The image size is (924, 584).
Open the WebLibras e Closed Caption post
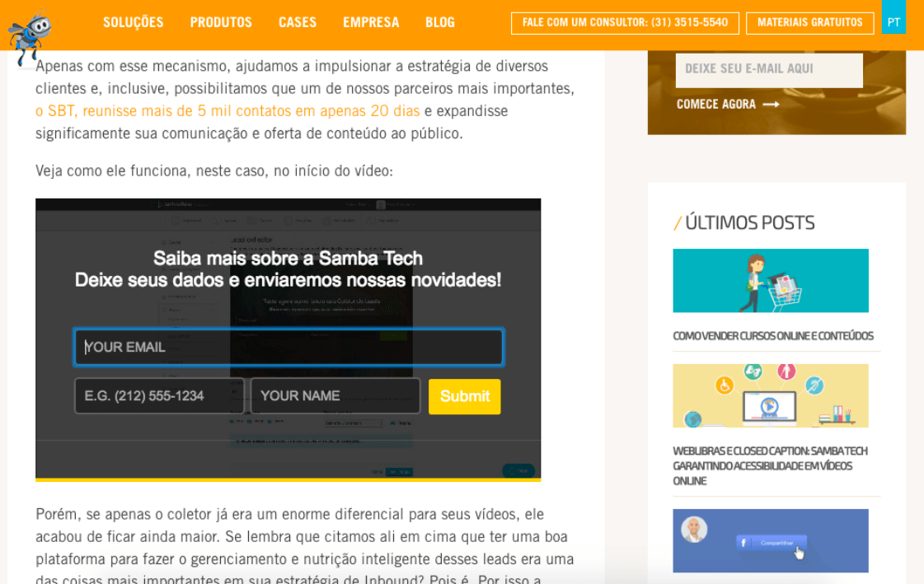(x=770, y=465)
